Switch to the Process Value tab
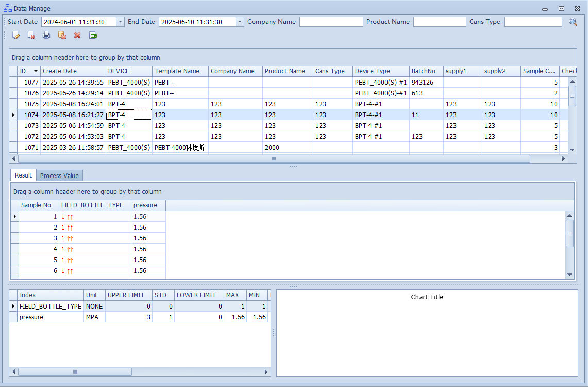Image resolution: width=588 pixels, height=387 pixels. pyautogui.click(x=59, y=175)
